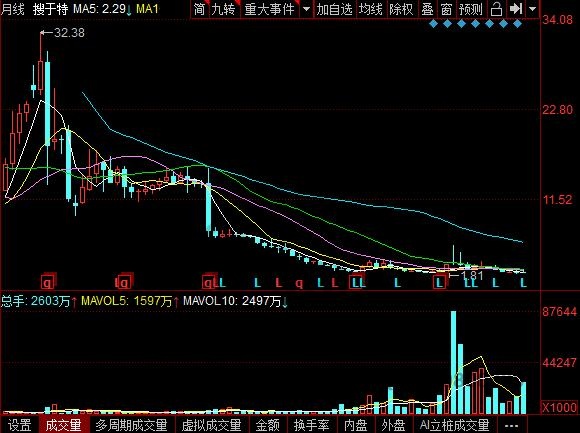Click the 34.08 price axis value
Screen dimensions: 580x433
click(x=557, y=20)
